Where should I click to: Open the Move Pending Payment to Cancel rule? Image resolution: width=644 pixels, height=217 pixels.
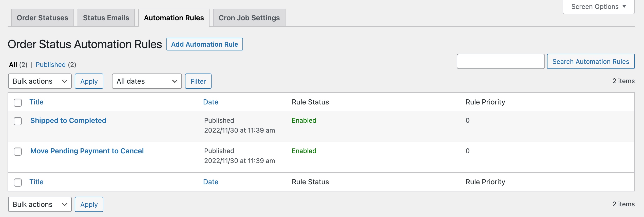coord(87,151)
